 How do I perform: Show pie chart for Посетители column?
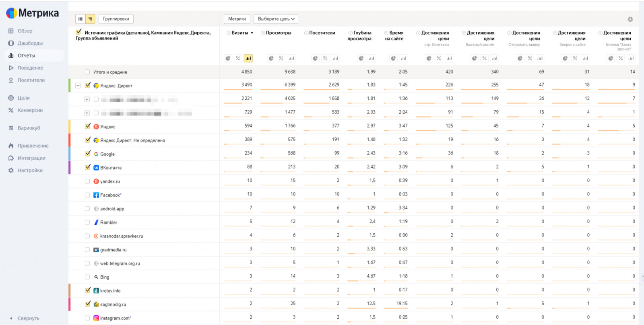point(316,58)
